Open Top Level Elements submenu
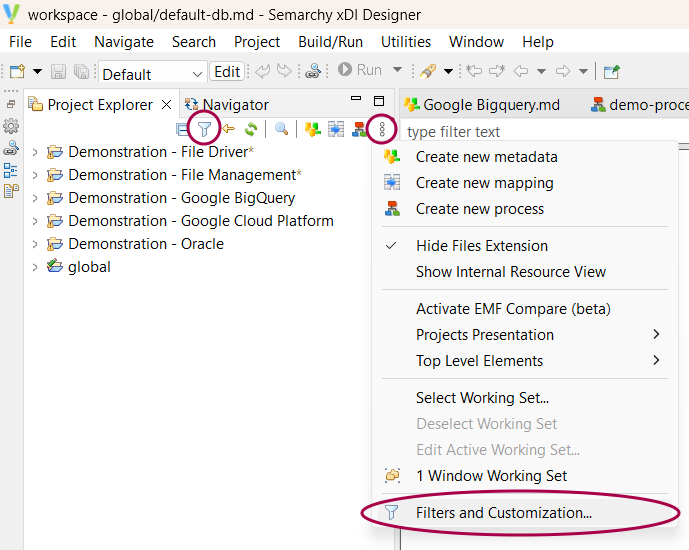689x550 pixels. click(x=525, y=361)
